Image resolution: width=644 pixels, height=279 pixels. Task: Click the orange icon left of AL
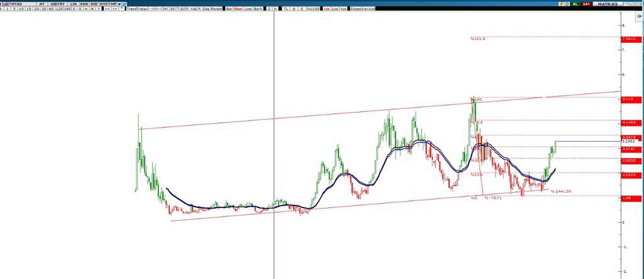coord(561,4)
